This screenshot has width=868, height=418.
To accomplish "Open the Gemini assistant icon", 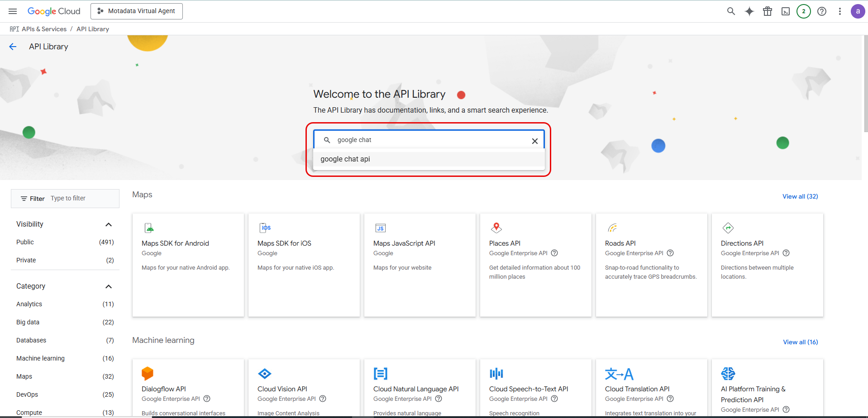I will pos(749,11).
